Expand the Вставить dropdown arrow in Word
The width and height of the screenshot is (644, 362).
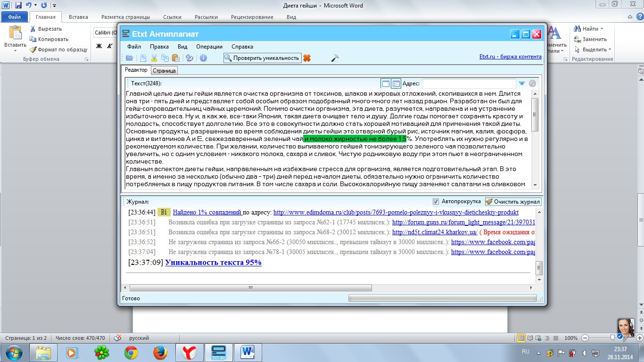16,50
